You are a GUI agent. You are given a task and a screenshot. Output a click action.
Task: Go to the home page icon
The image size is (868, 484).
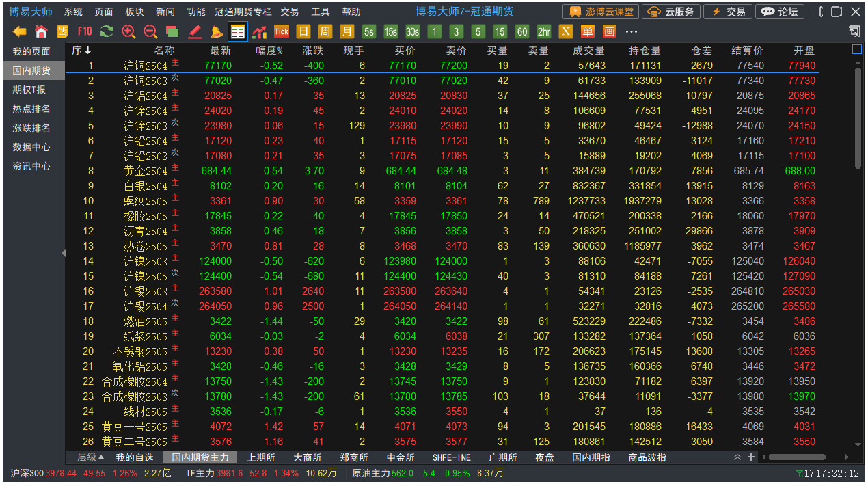[x=41, y=31]
